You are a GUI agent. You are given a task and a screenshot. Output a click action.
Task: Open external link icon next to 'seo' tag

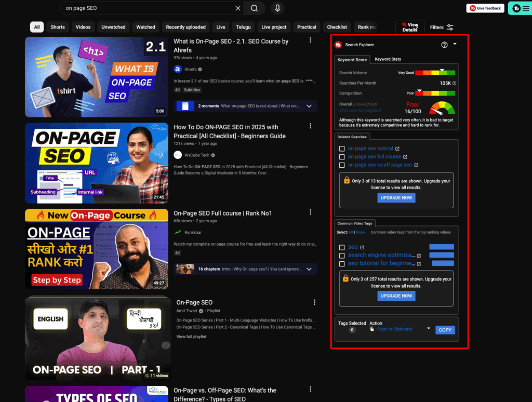[362, 247]
